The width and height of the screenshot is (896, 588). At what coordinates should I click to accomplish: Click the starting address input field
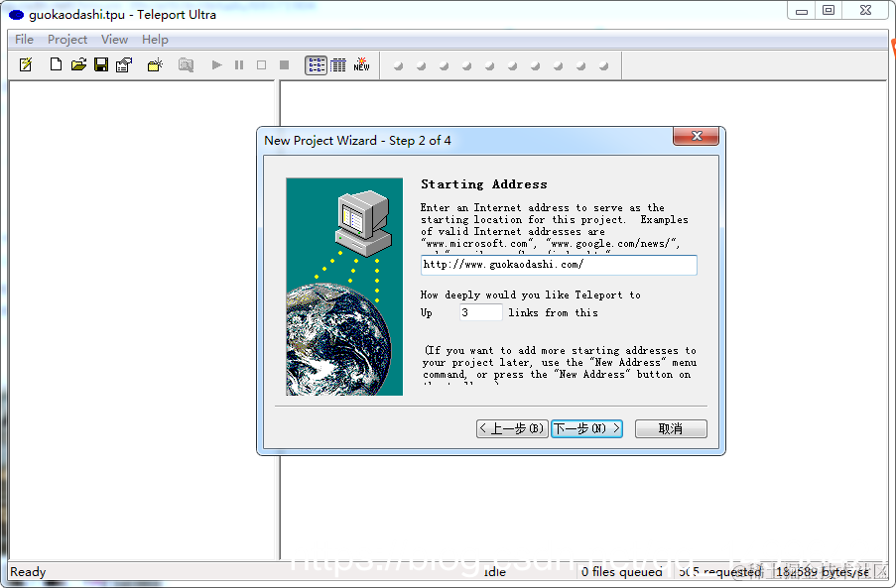pyautogui.click(x=559, y=265)
